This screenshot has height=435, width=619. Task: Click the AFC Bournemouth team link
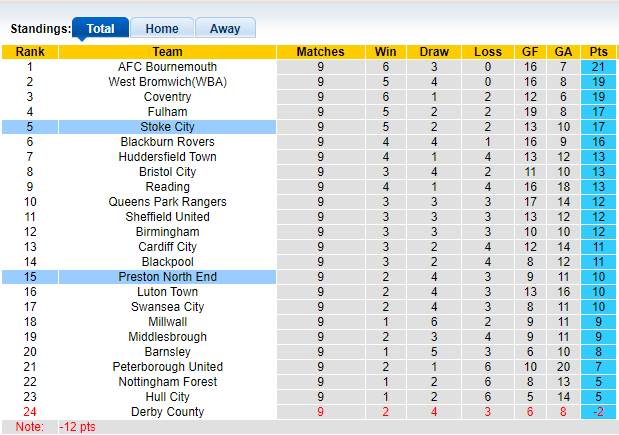point(167,67)
